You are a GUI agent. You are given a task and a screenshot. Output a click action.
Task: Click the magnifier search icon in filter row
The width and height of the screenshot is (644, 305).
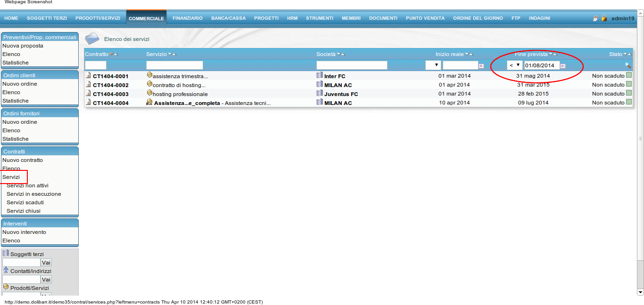[x=627, y=65]
